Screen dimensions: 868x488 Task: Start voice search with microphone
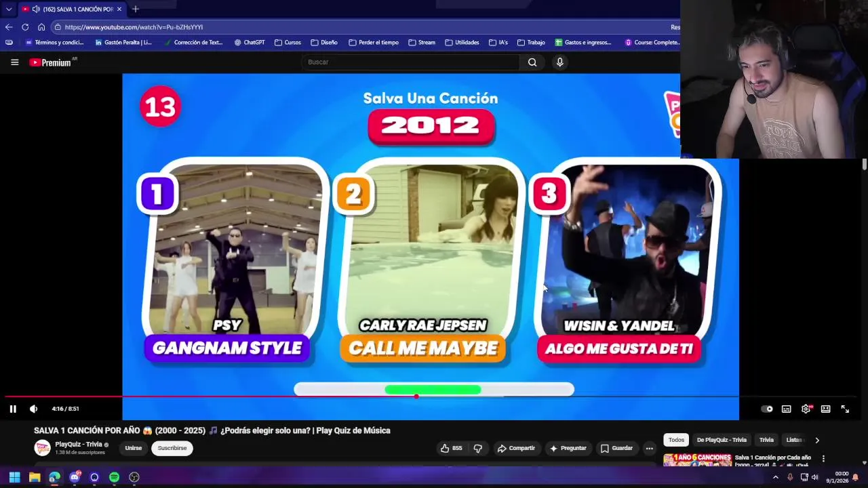[559, 62]
